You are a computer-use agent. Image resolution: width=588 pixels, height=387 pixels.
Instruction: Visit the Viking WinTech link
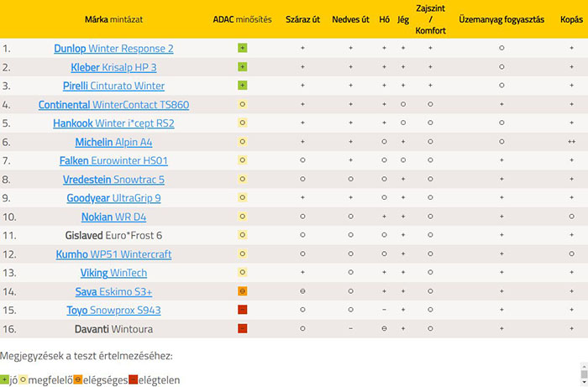pos(113,273)
